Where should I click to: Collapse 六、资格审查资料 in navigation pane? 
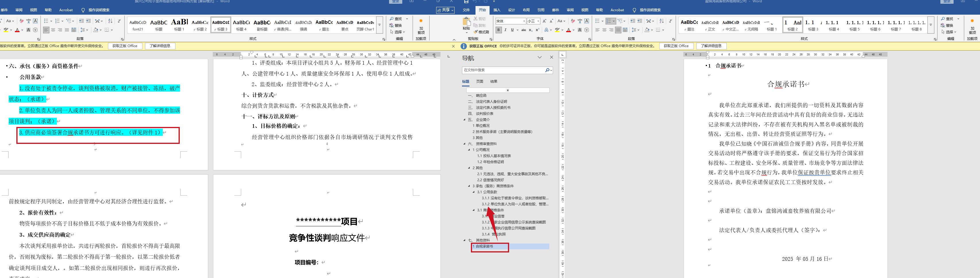pyautogui.click(x=465, y=144)
